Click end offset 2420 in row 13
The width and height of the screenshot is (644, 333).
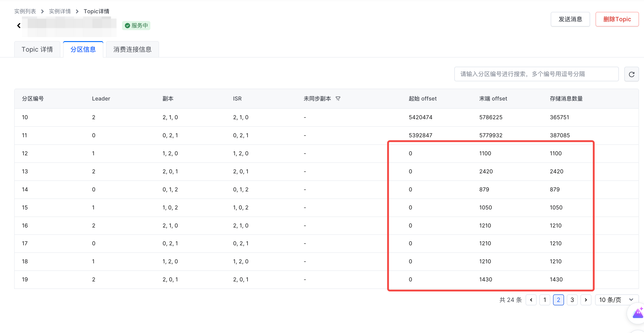click(486, 171)
